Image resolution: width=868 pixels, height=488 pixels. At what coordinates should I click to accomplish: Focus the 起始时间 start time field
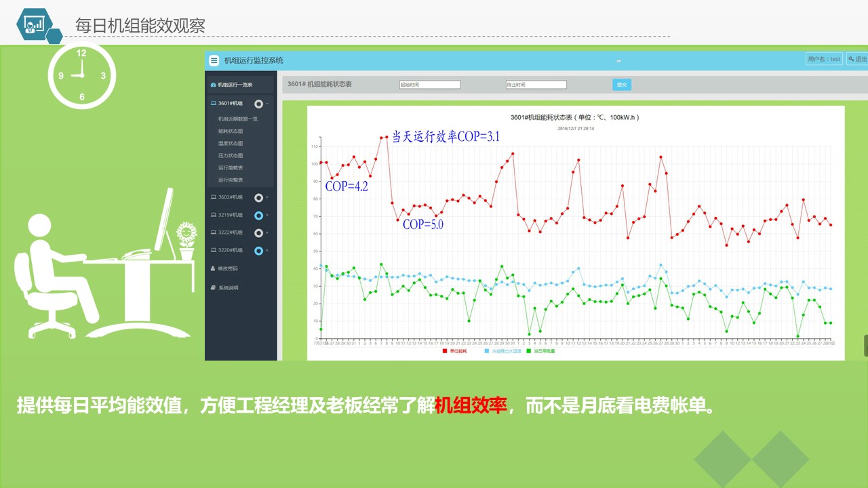click(430, 85)
